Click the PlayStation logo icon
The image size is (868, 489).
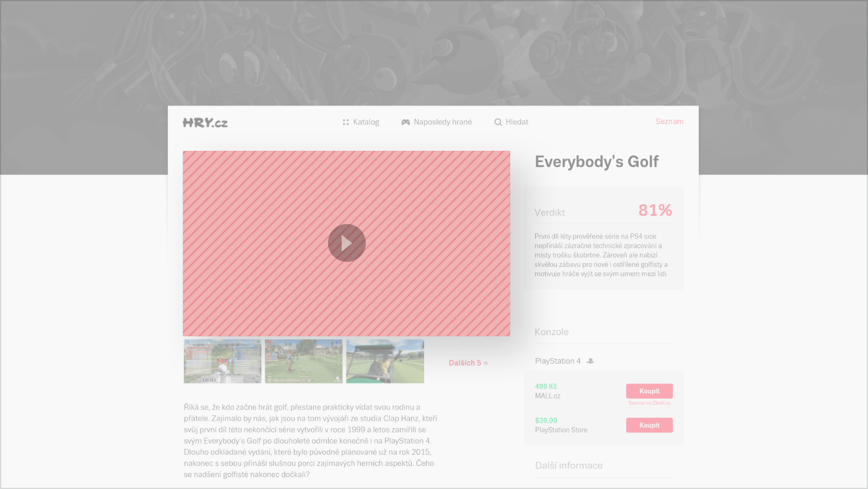click(x=590, y=361)
